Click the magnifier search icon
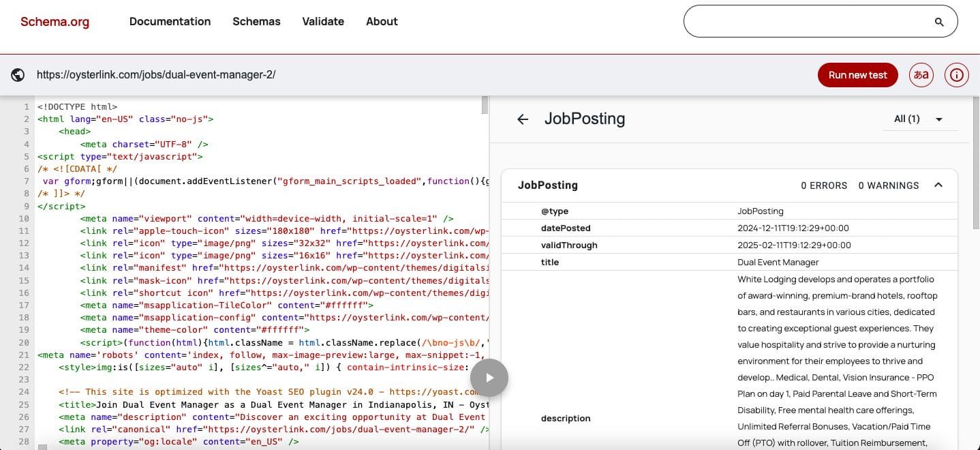This screenshot has height=450, width=980. pos(939,22)
